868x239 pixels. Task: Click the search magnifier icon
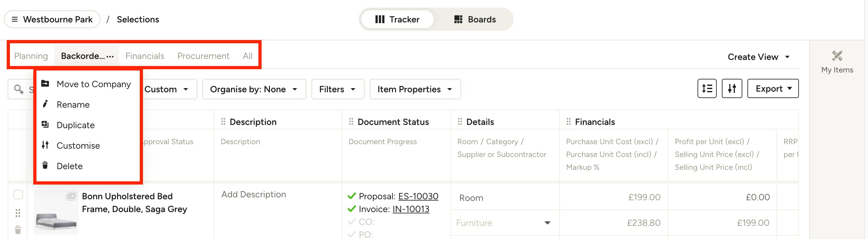tap(19, 89)
